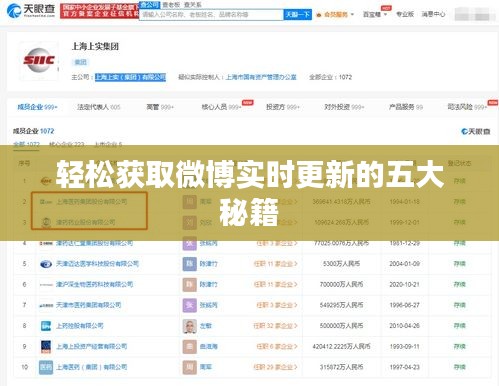Expand 任职 29 家企业 in row 10
Image resolution: width=499 pixels, height=386 pixels.
point(275,367)
